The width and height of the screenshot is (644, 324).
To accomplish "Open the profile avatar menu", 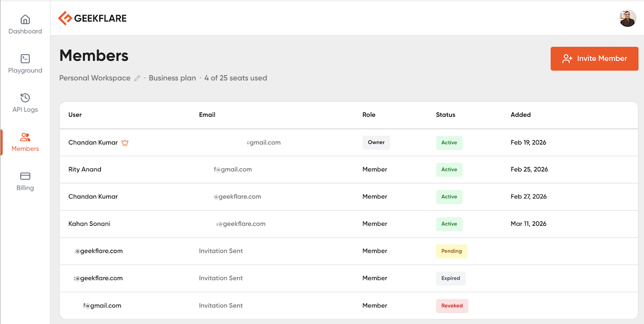I will tap(627, 18).
